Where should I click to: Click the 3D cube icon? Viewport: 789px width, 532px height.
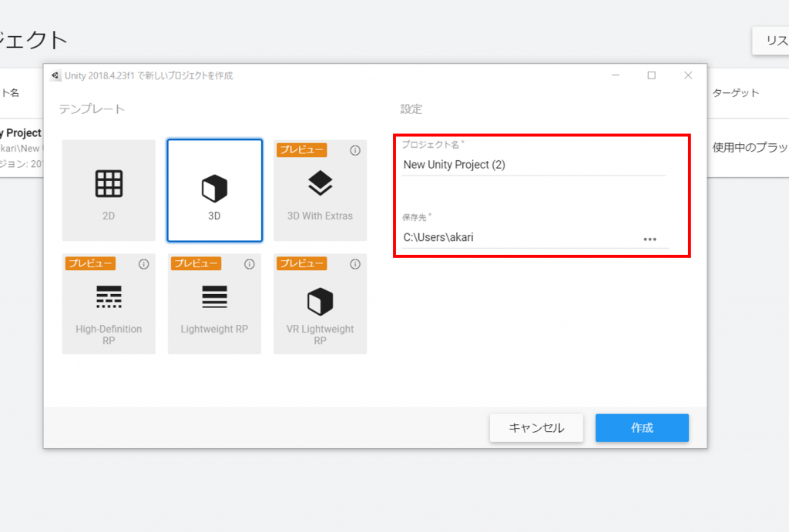(214, 188)
